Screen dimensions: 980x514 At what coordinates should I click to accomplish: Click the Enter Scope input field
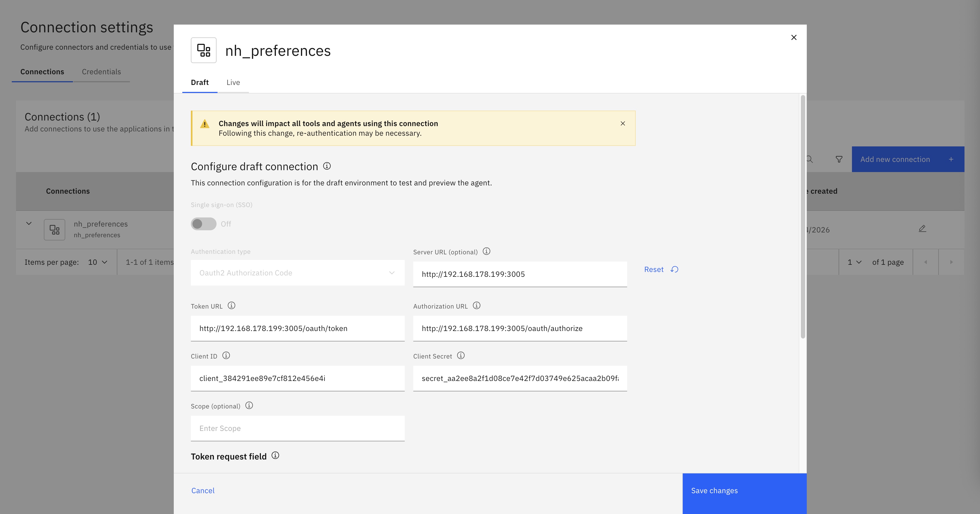(x=298, y=429)
